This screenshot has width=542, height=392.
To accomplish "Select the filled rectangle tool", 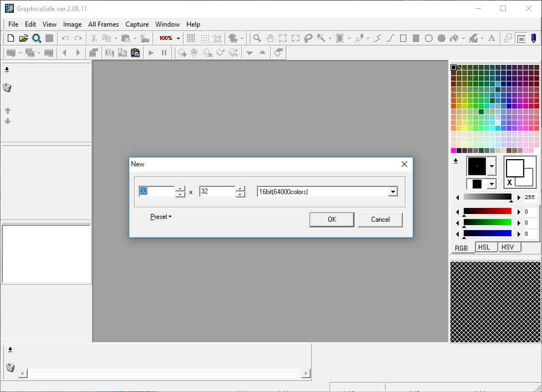I will (x=416, y=38).
